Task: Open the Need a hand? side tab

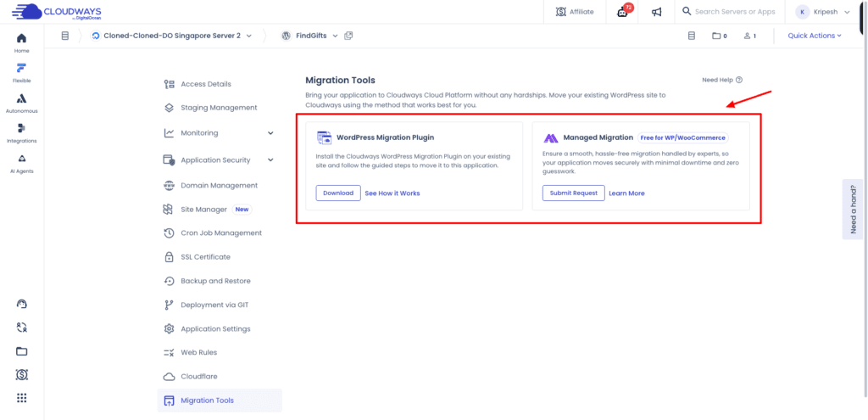Action: [853, 209]
